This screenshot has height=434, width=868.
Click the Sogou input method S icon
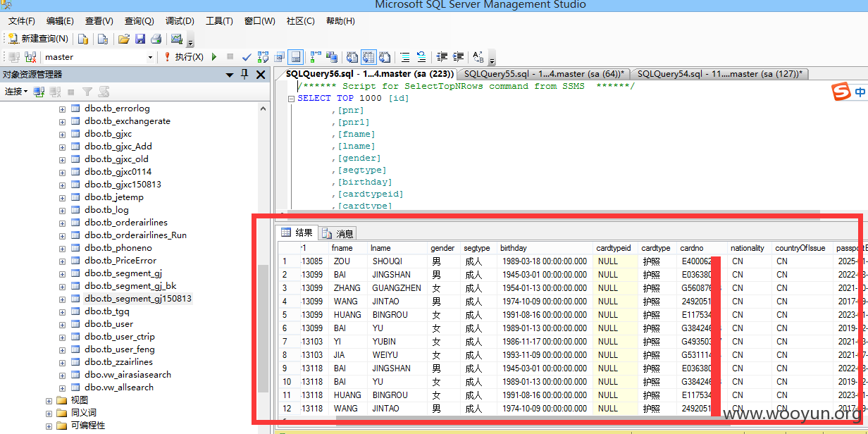(x=841, y=92)
